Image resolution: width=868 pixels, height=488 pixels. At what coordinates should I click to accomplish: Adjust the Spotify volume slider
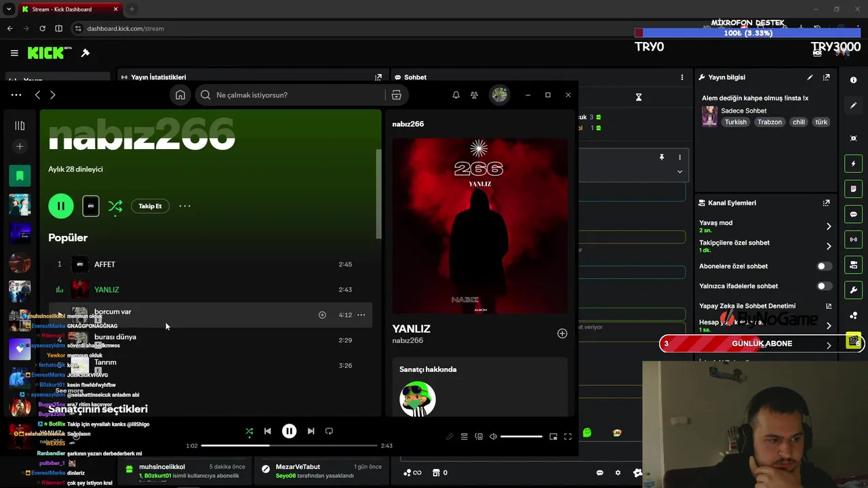pos(521,436)
